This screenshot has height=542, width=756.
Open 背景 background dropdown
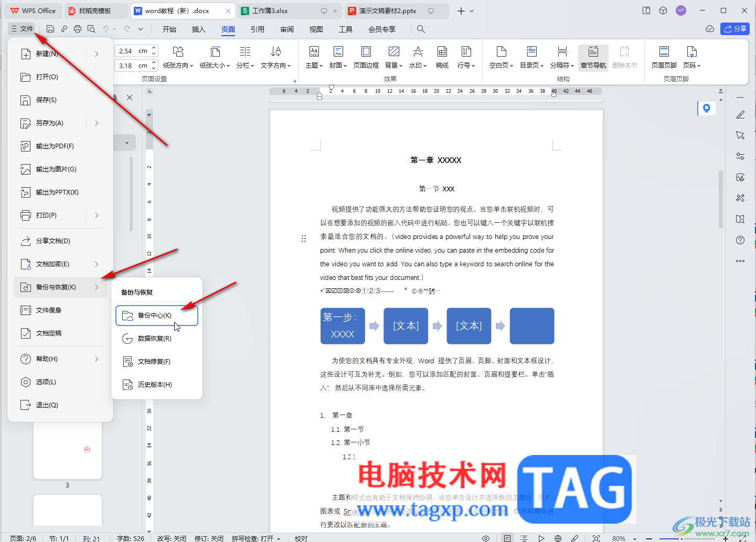click(394, 57)
